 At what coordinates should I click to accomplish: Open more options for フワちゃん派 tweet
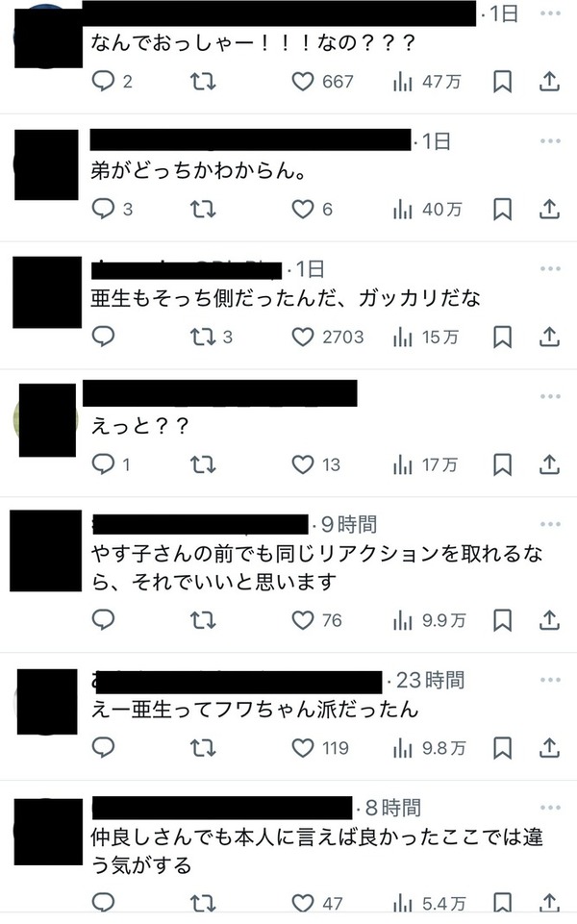click(x=550, y=680)
